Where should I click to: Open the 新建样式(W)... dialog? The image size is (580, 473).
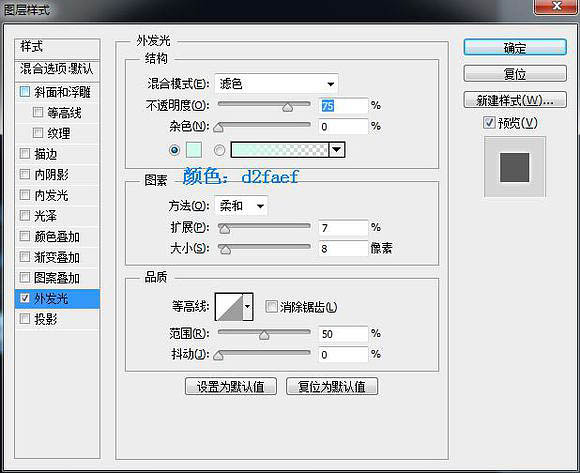pyautogui.click(x=515, y=100)
